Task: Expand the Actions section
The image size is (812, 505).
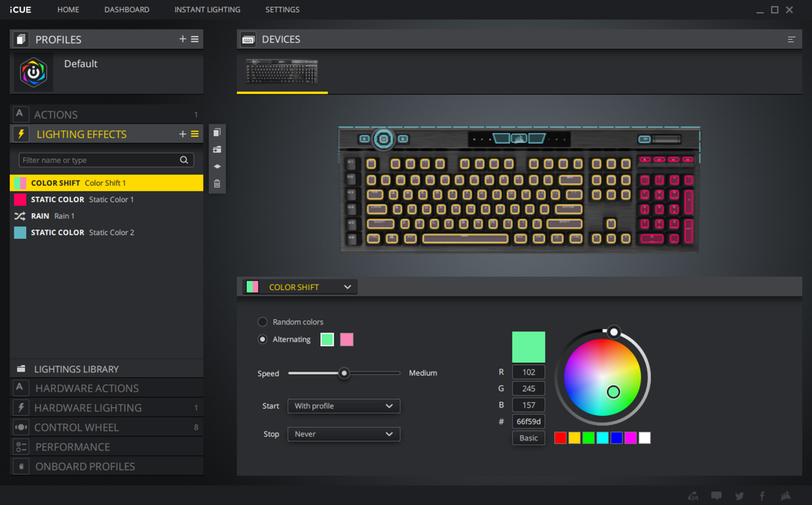Action: coord(106,114)
